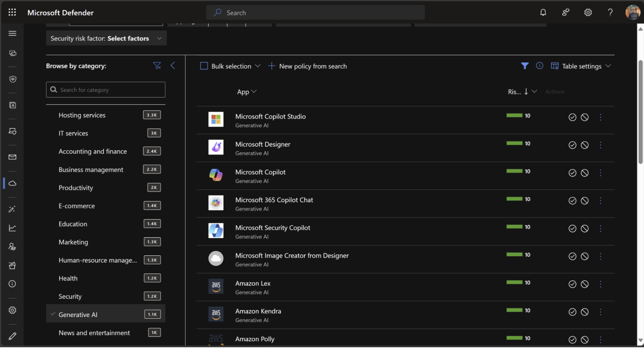
Task: Click Microsoft Copilot app logo
Action: 216,175
